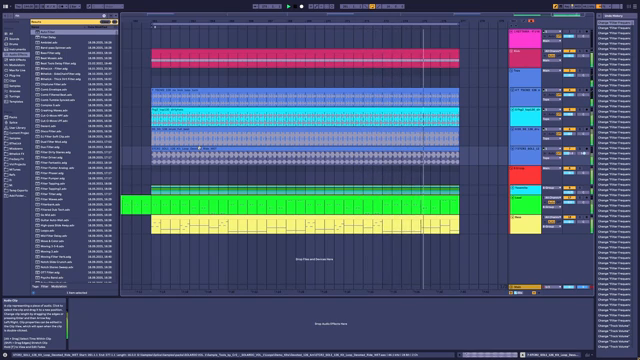The image size is (640, 360).
Task: Click the Tap tempo button
Action: pos(18,7)
